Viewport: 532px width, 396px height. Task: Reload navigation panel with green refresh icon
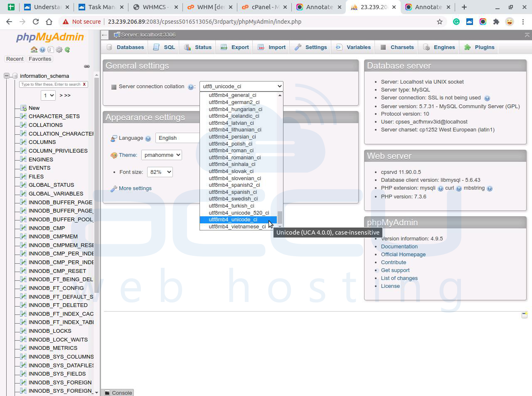[x=67, y=49]
